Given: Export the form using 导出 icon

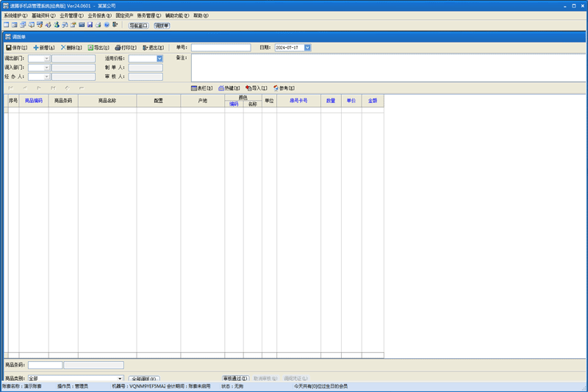Looking at the screenshot, I should coord(90,48).
